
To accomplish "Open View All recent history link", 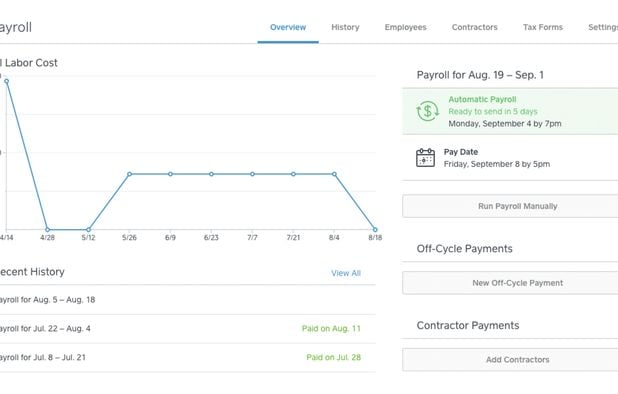I will pos(346,273).
